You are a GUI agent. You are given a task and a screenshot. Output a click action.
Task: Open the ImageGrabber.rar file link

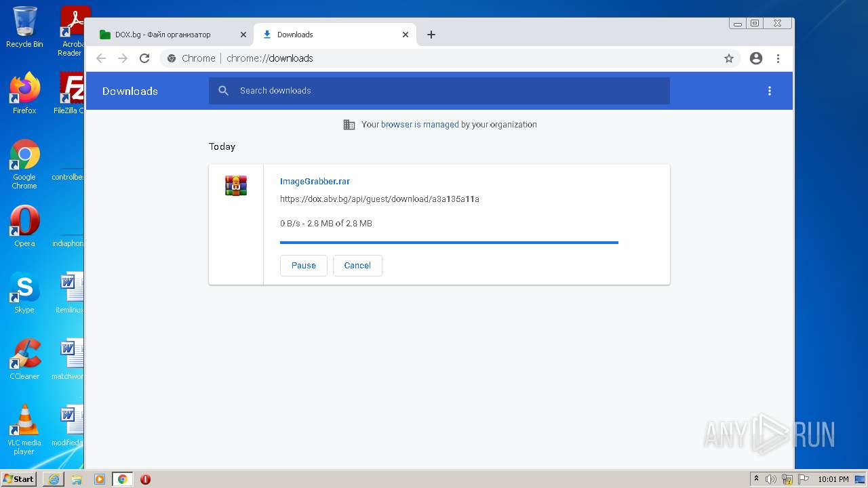pyautogui.click(x=315, y=181)
